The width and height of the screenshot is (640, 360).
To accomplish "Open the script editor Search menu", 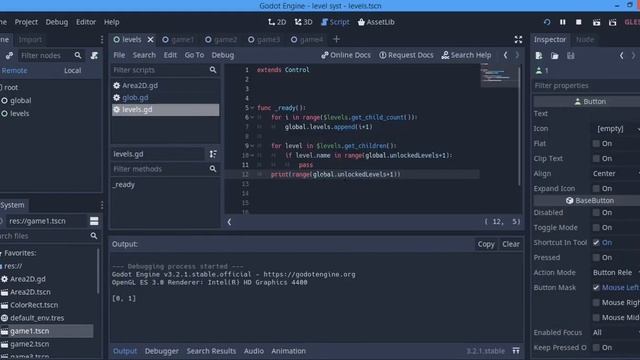I will tap(144, 55).
